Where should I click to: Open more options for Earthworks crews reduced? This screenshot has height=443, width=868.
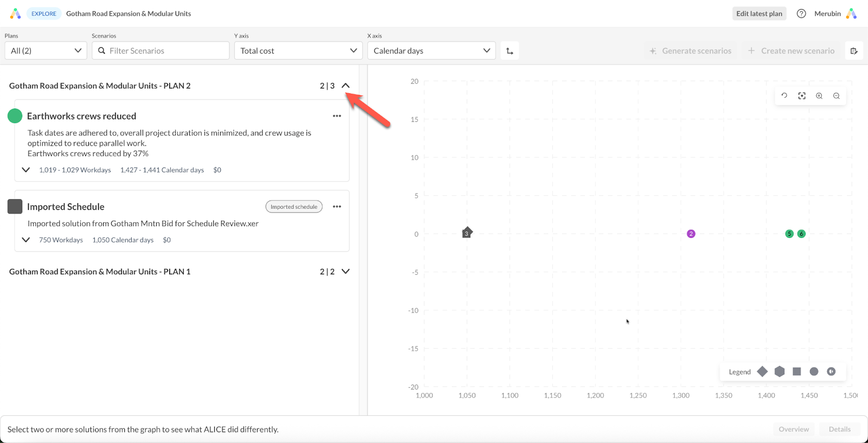pos(337,116)
